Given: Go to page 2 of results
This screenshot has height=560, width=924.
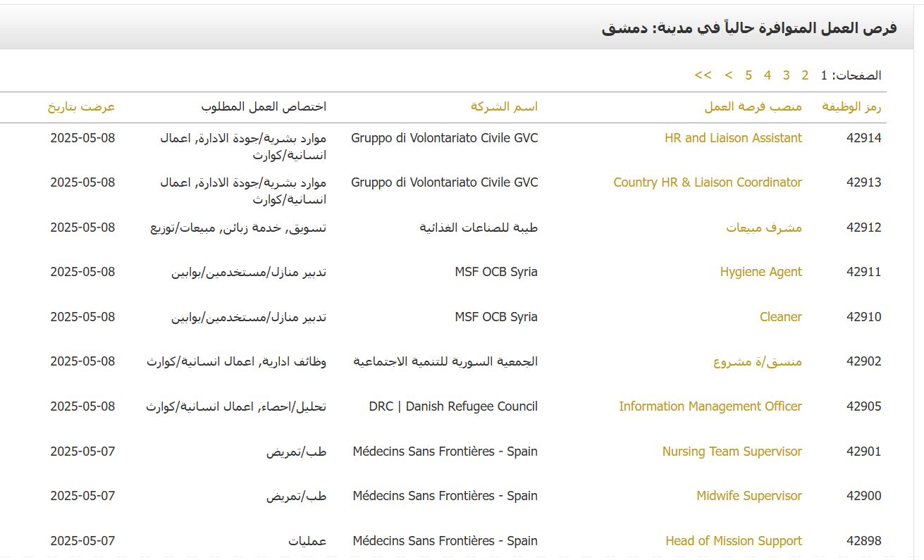Looking at the screenshot, I should (x=805, y=75).
